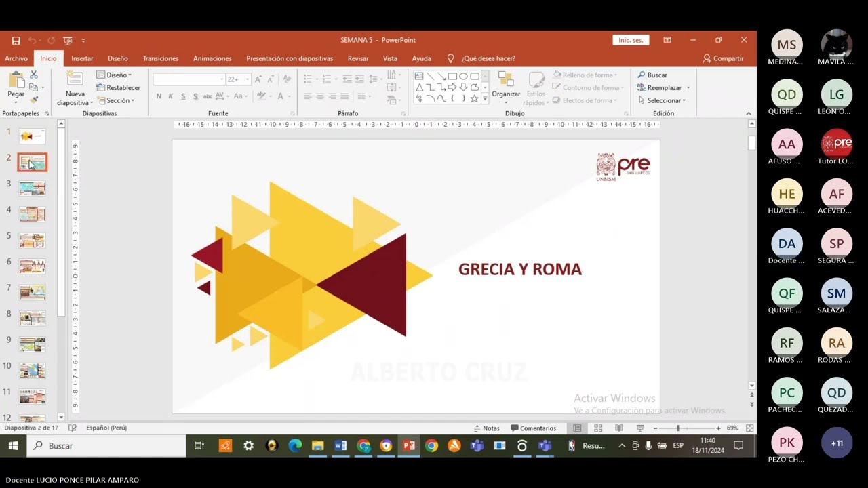Select the star shape in gallery

coord(474,98)
